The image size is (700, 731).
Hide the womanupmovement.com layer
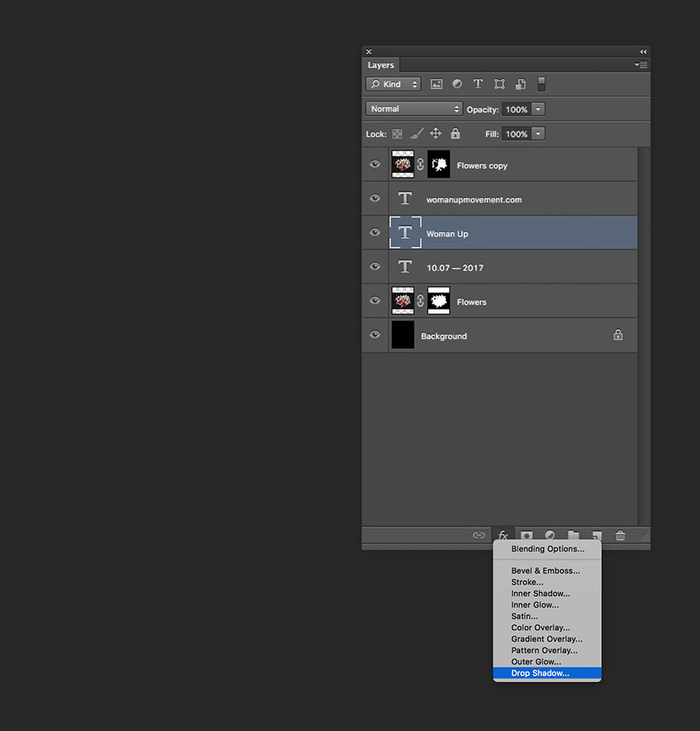[x=375, y=198]
